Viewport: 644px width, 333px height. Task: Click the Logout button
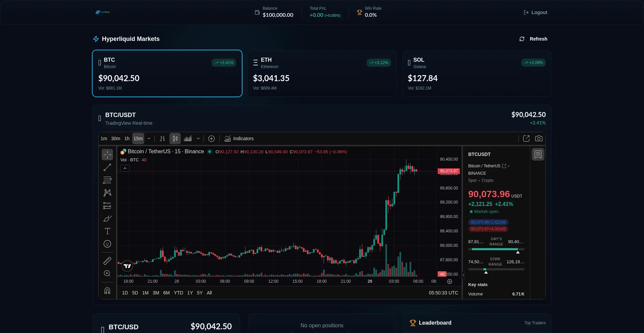(535, 12)
